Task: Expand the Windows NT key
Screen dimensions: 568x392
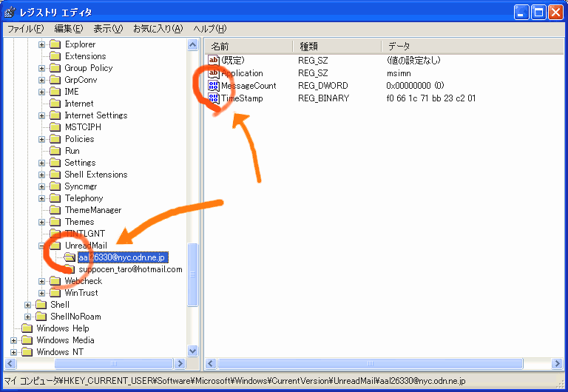Action: pyautogui.click(x=14, y=352)
